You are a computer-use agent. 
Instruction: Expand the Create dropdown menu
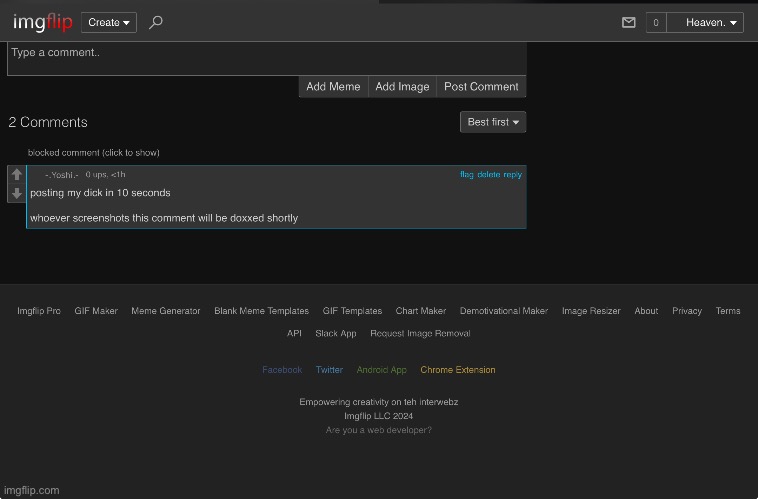pyautogui.click(x=109, y=22)
